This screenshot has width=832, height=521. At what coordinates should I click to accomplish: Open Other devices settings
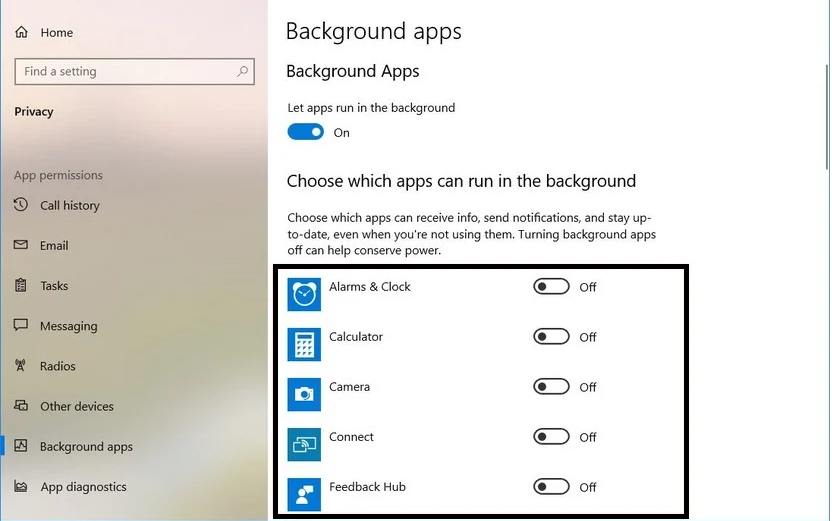tap(77, 406)
